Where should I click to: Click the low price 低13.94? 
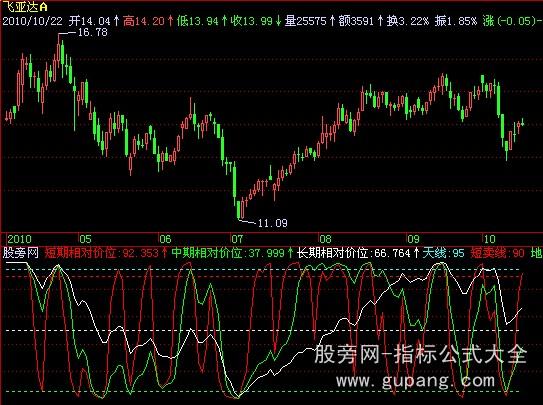click(x=198, y=21)
